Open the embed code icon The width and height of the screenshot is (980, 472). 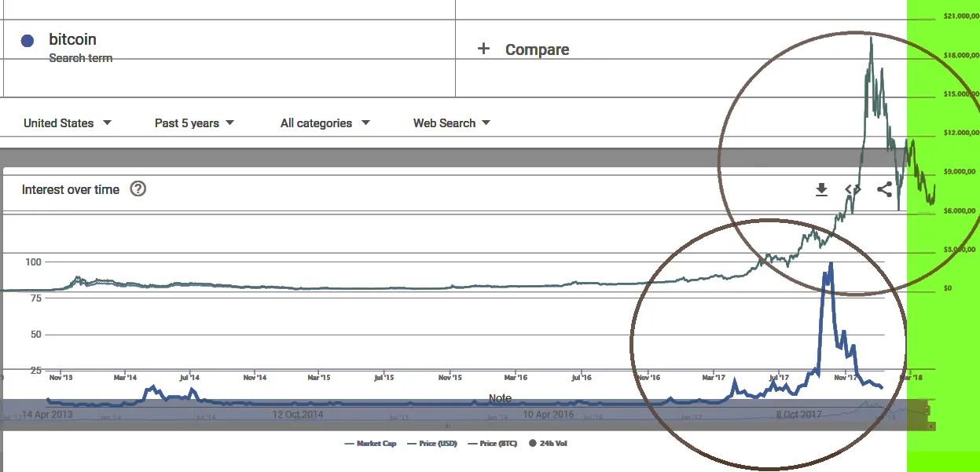point(853,189)
